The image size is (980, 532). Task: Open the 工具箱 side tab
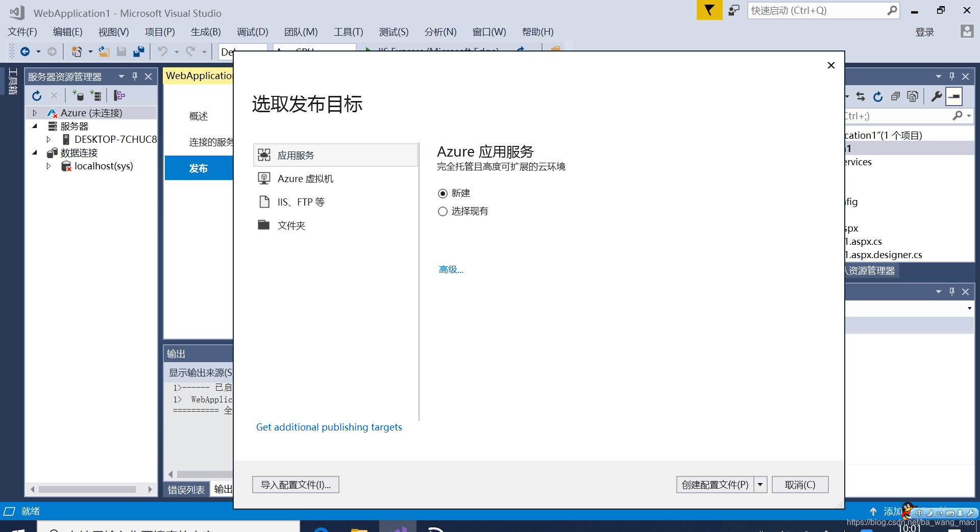coord(13,81)
